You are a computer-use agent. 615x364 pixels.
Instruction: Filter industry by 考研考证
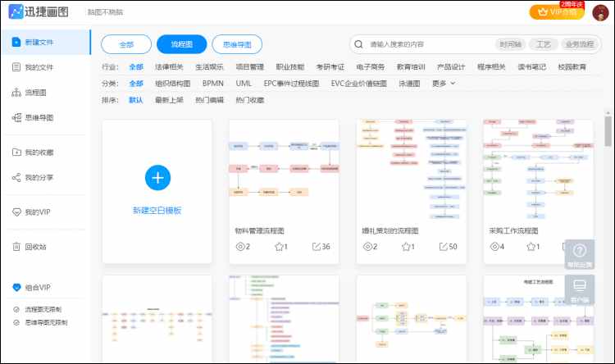click(x=330, y=67)
